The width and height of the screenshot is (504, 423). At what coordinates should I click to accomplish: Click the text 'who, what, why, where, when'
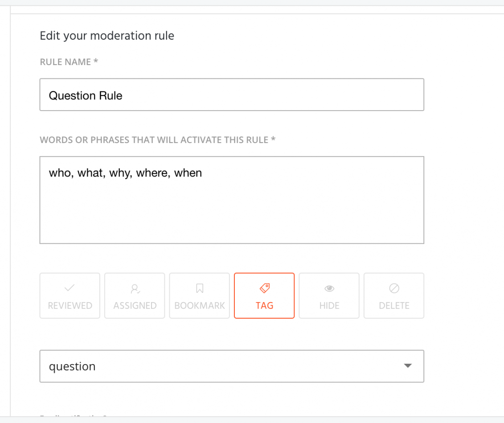(125, 173)
